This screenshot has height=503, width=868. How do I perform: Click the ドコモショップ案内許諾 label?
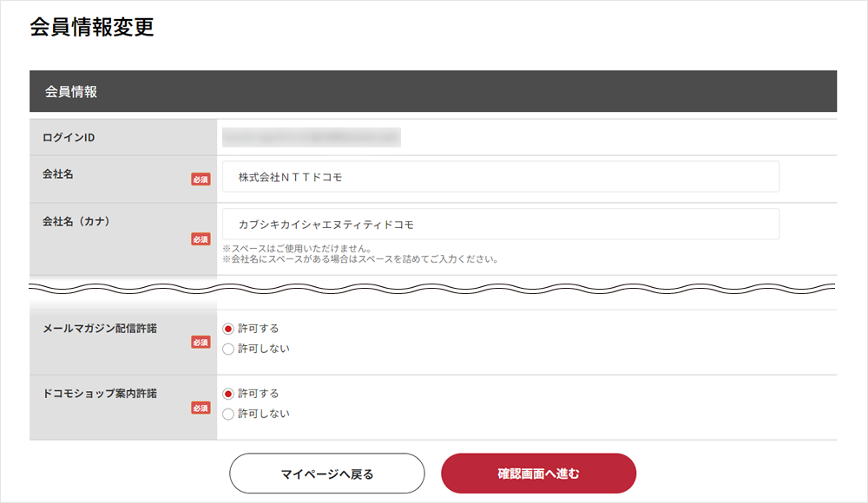click(x=100, y=394)
